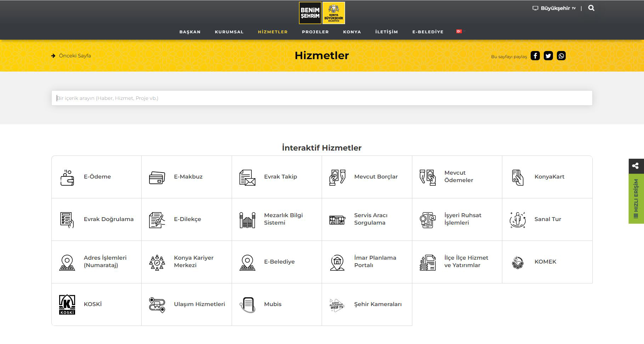
Task: Open the KONYA menu
Action: 352,32
